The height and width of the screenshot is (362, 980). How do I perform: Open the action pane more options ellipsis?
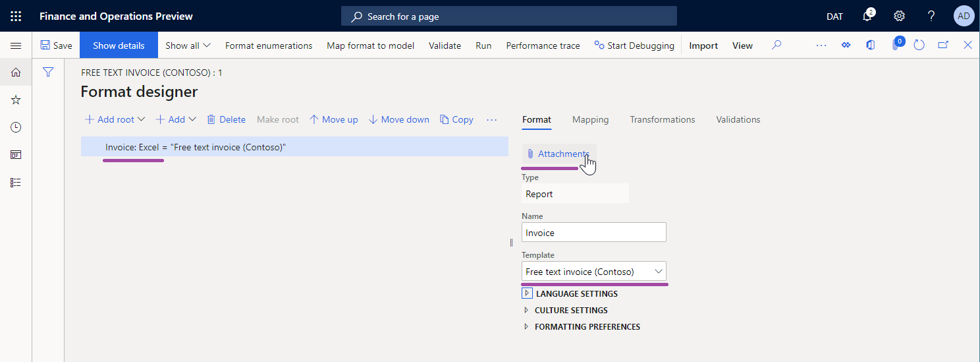point(821,45)
